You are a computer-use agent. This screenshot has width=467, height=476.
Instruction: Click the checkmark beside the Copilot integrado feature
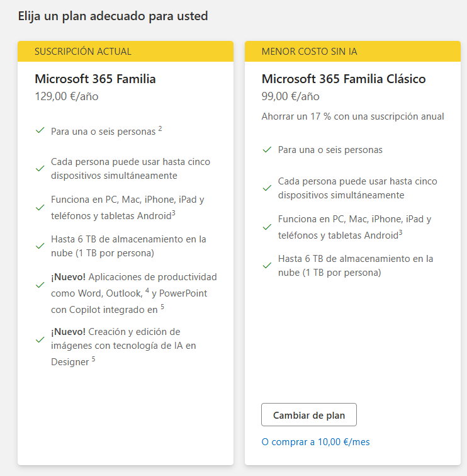(x=40, y=285)
